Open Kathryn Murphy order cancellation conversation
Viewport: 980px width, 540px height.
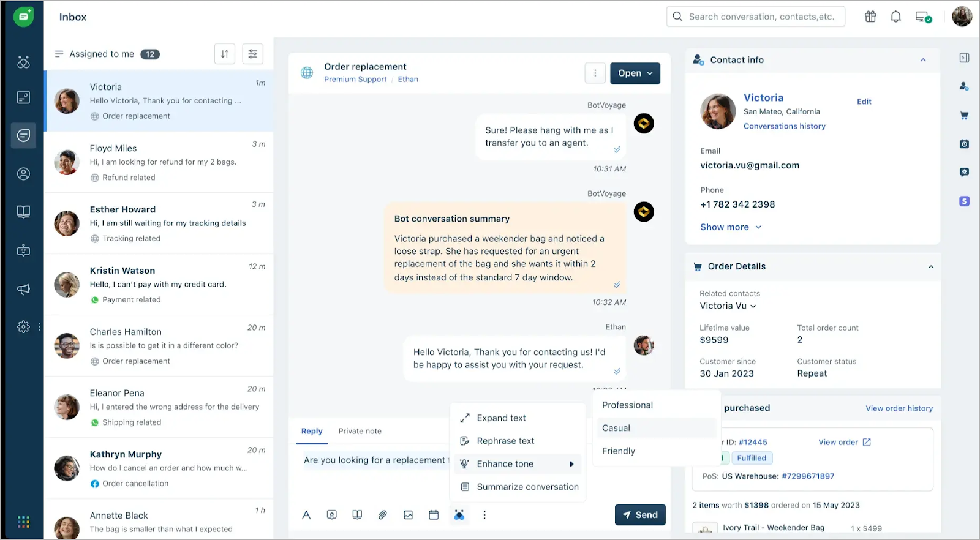(x=159, y=468)
